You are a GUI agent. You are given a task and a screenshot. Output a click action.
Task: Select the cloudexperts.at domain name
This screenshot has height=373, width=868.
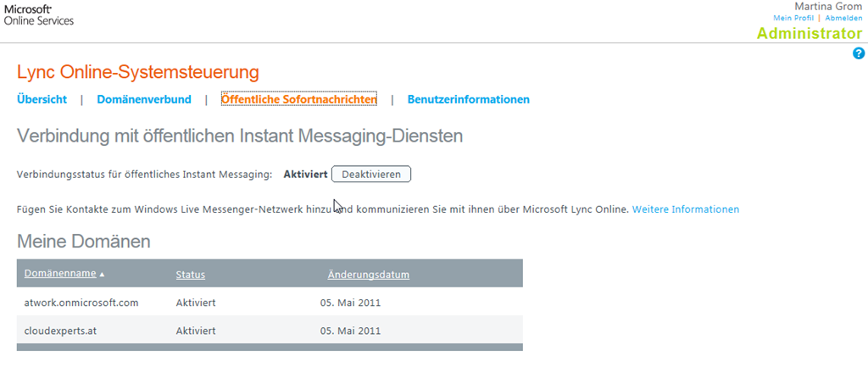60,331
